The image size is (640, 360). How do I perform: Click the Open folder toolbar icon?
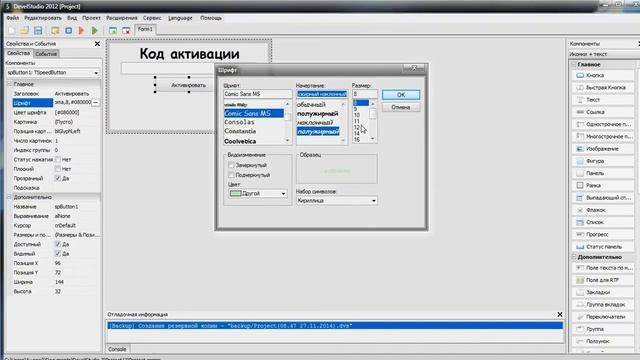(x=24, y=31)
